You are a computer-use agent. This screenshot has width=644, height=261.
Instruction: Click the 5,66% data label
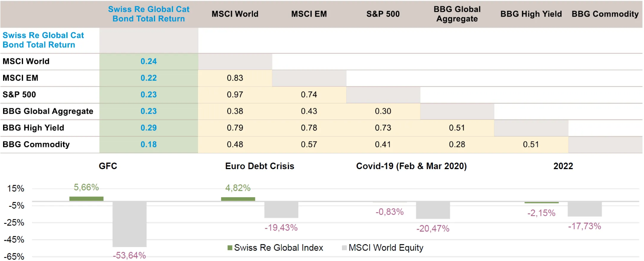tap(86, 187)
